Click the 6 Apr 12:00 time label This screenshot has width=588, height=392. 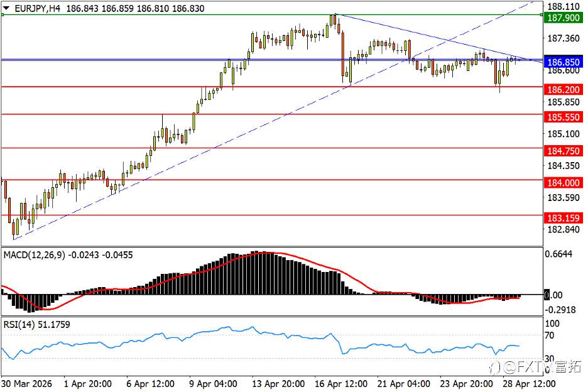pos(150,384)
